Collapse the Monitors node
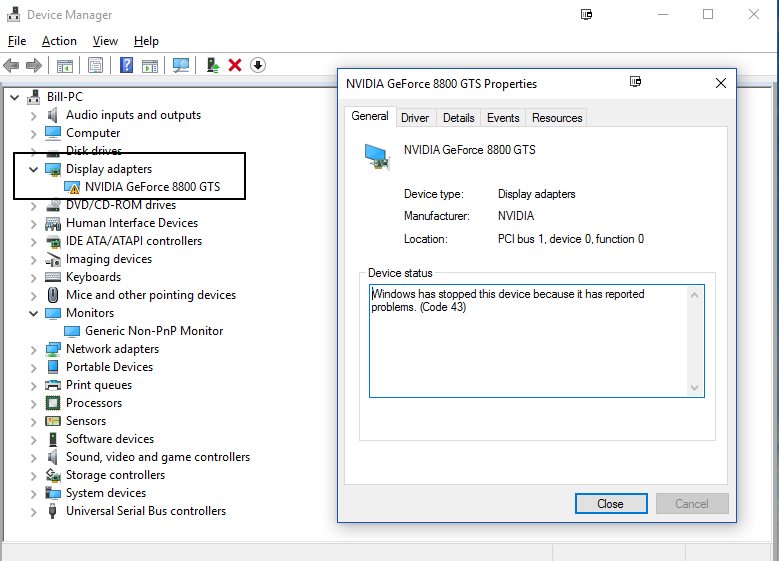 pyautogui.click(x=33, y=314)
